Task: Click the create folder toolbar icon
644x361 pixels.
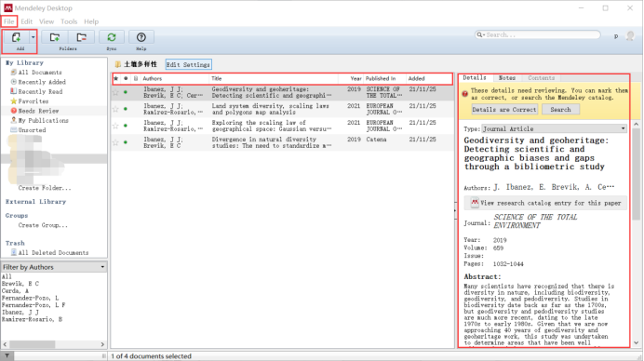Action: click(55, 37)
